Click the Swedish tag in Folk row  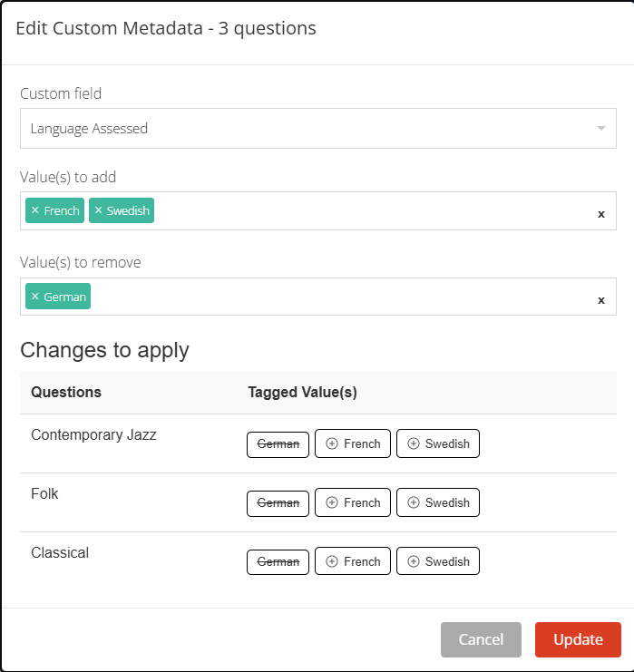point(438,502)
